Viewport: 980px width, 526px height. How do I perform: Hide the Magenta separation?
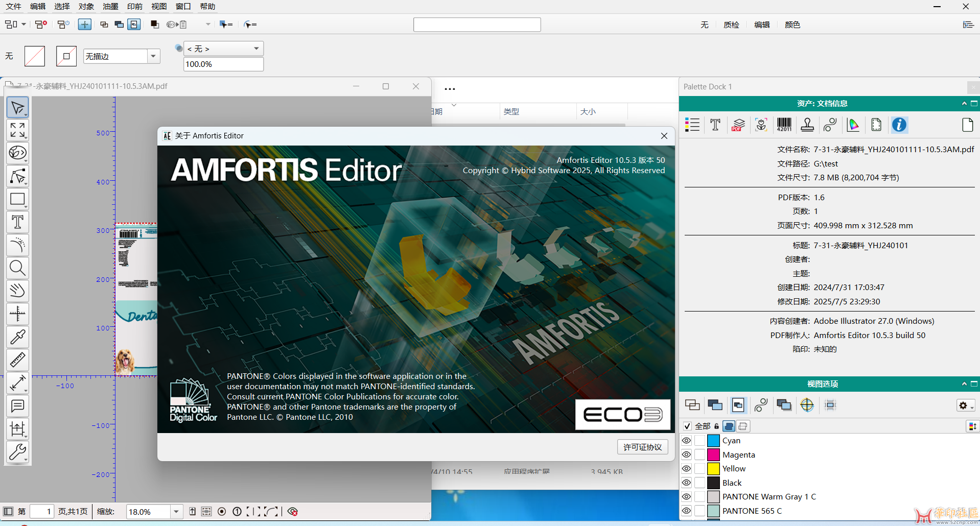point(686,455)
